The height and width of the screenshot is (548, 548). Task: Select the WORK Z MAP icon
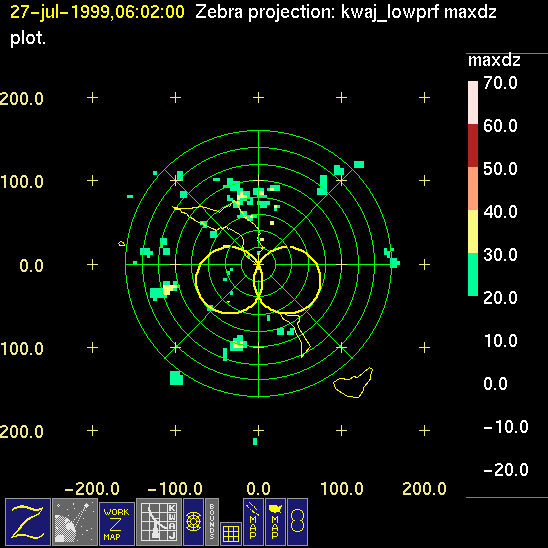click(117, 524)
